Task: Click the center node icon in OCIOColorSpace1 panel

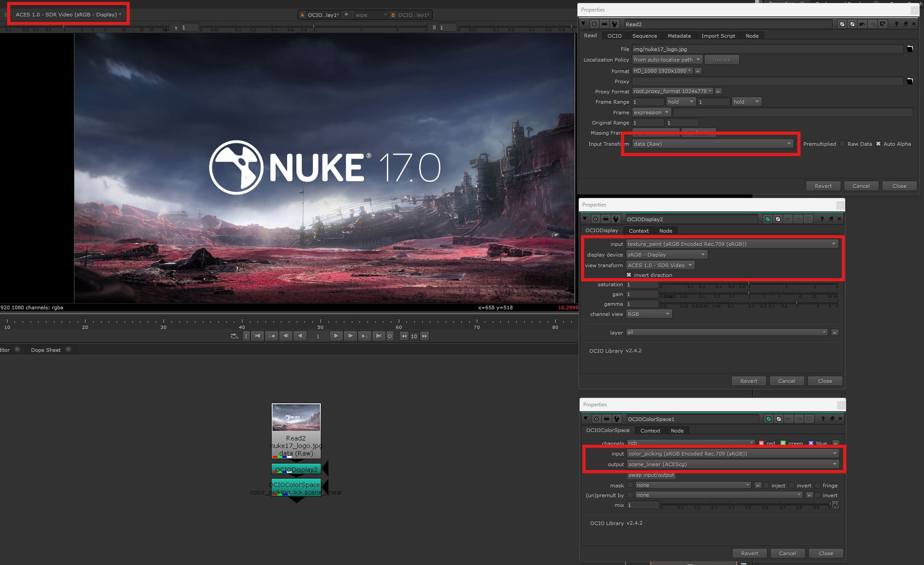Action: pyautogui.click(x=596, y=419)
